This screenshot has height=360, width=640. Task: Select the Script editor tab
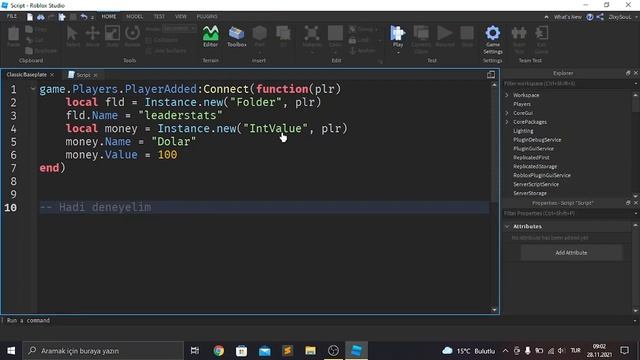click(x=83, y=75)
